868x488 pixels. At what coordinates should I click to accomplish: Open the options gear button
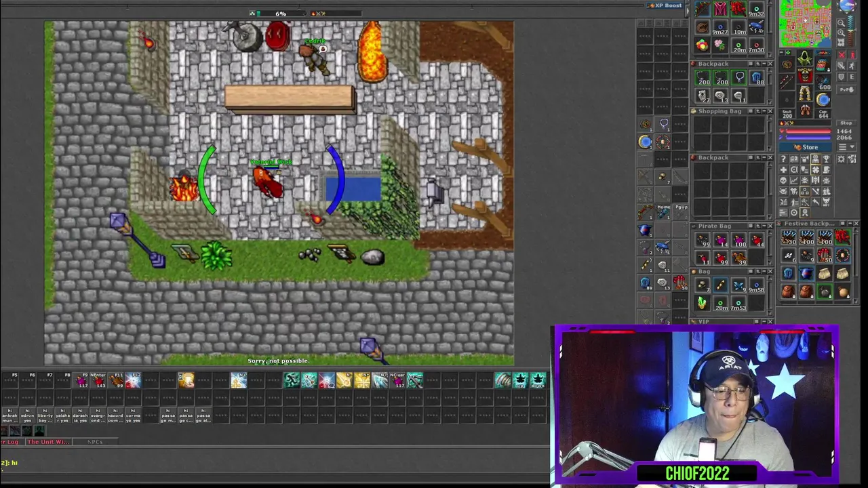pos(841,159)
